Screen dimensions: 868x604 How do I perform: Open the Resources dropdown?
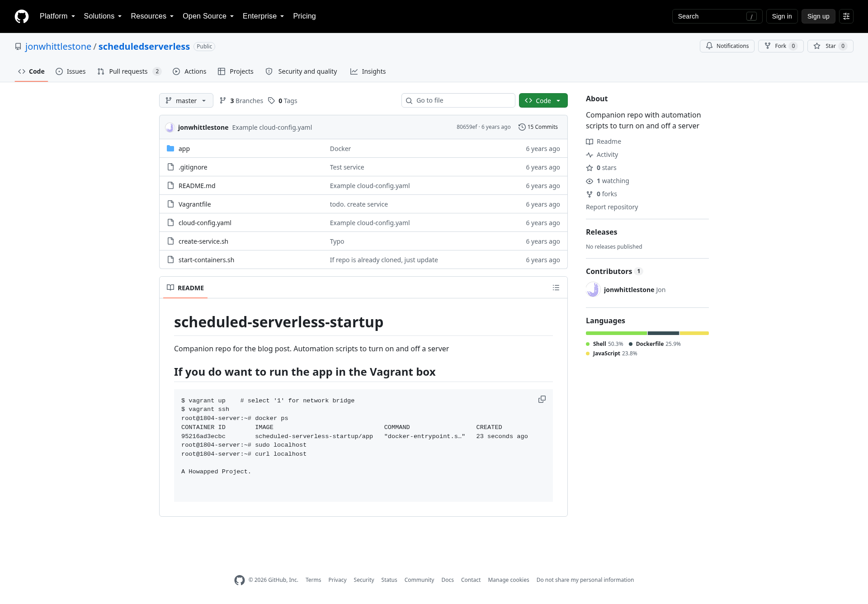point(152,16)
